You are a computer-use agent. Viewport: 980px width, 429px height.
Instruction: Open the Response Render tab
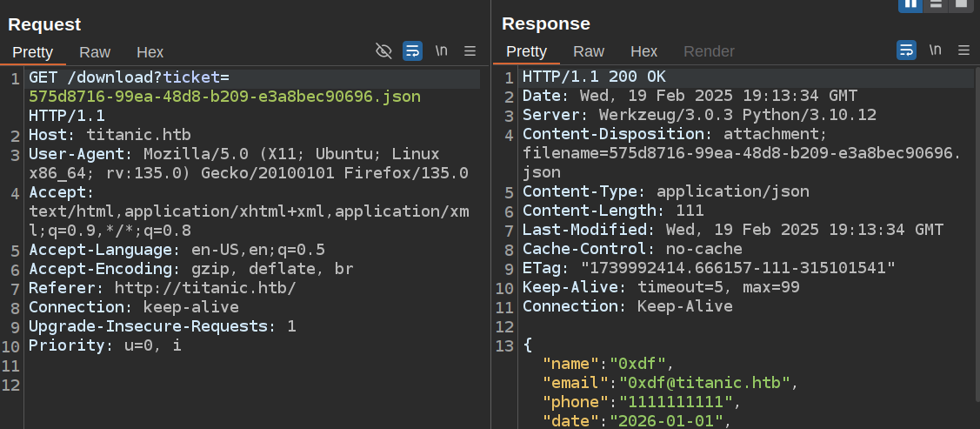point(709,51)
